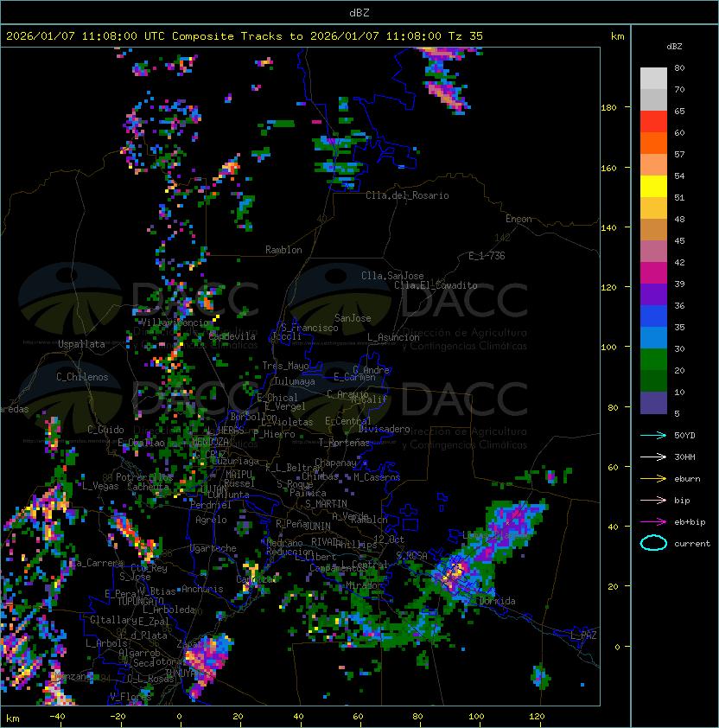Click the 'Anchoris' label
This screenshot has width=719, height=728.
tap(202, 589)
